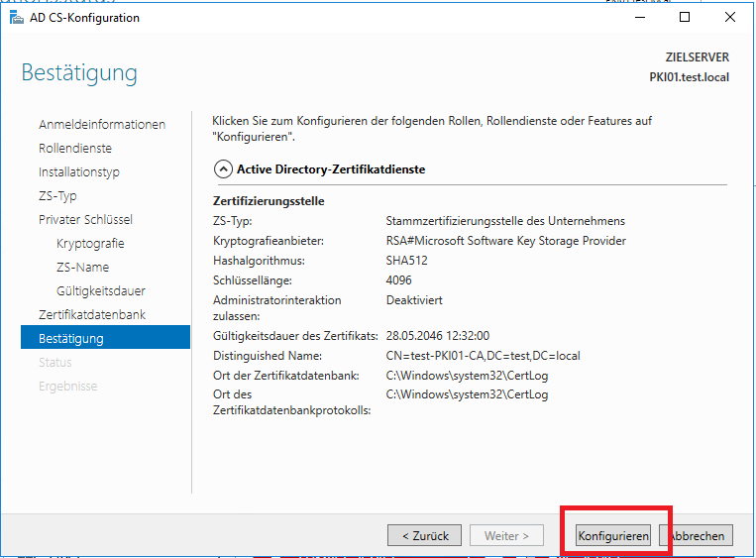
Task: Maximize the configuration wizard window
Action: click(x=684, y=18)
